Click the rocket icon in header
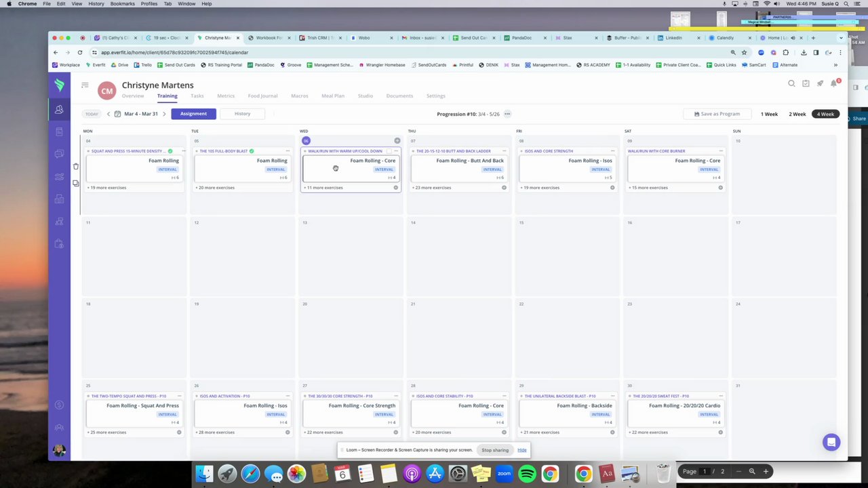Screen dimensions: 868x488 coord(820,83)
